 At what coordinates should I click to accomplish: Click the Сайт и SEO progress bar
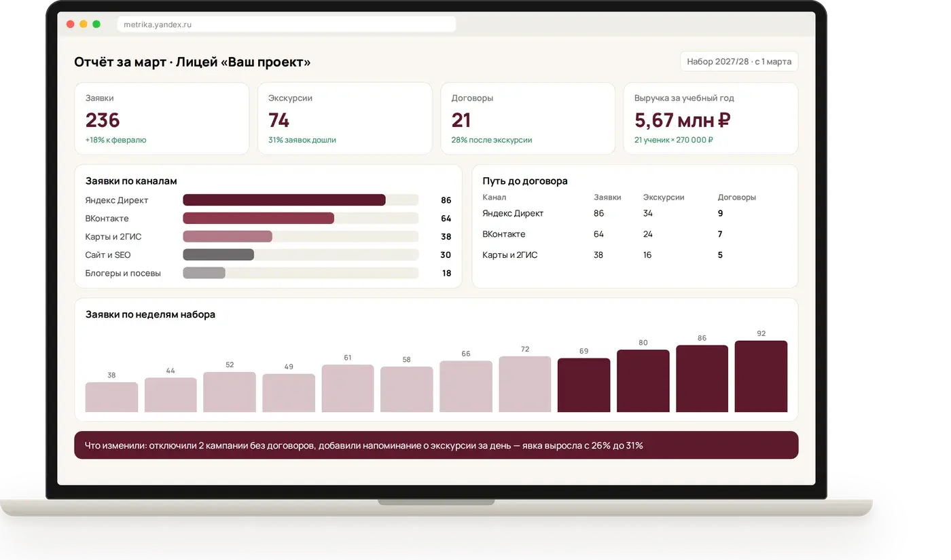(x=301, y=255)
